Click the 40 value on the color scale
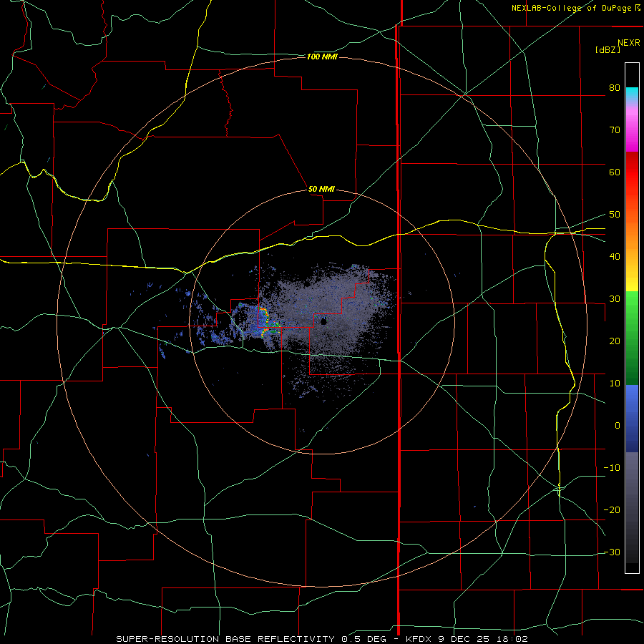Viewport: 644px width, 644px height. (x=615, y=257)
